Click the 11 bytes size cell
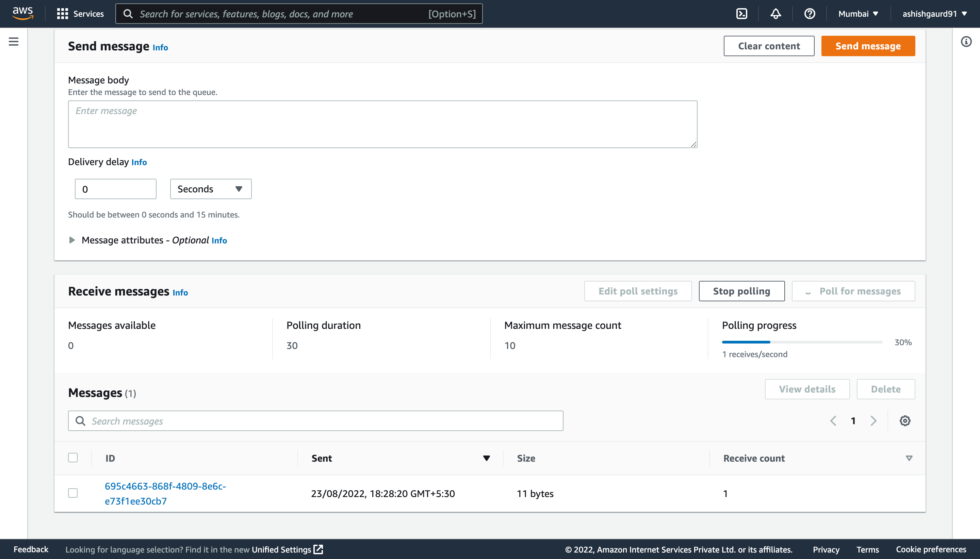 click(x=535, y=493)
